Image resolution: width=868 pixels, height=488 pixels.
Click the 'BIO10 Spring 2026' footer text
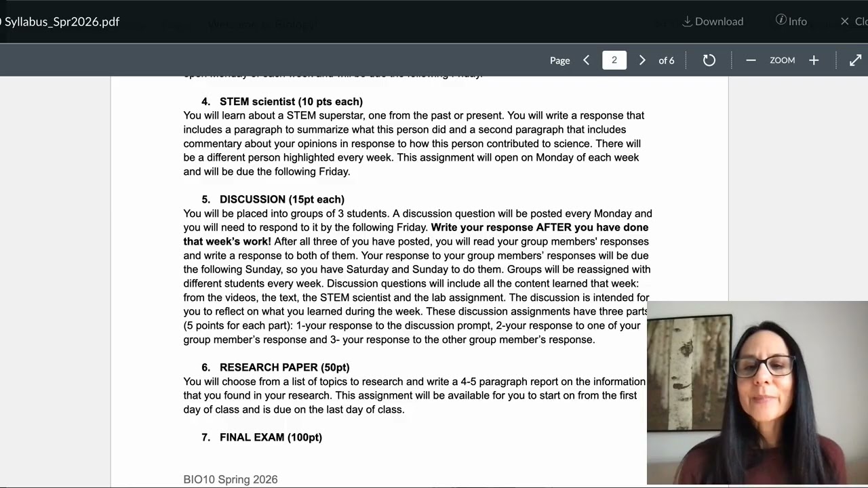tap(231, 479)
